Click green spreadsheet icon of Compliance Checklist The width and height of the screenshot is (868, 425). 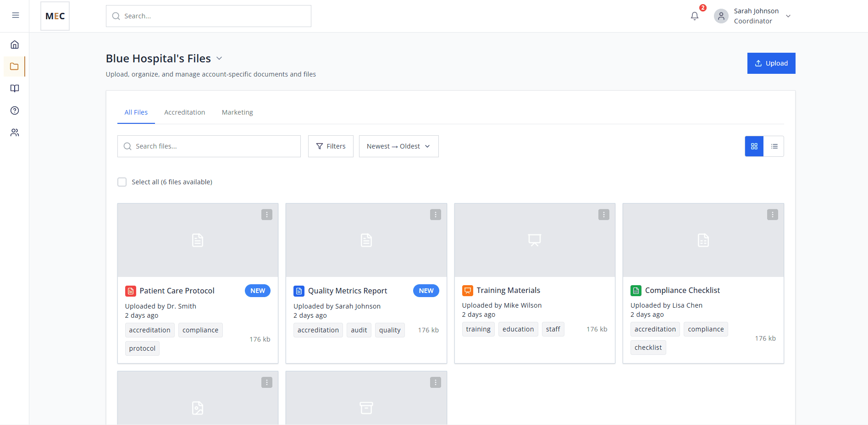(636, 290)
